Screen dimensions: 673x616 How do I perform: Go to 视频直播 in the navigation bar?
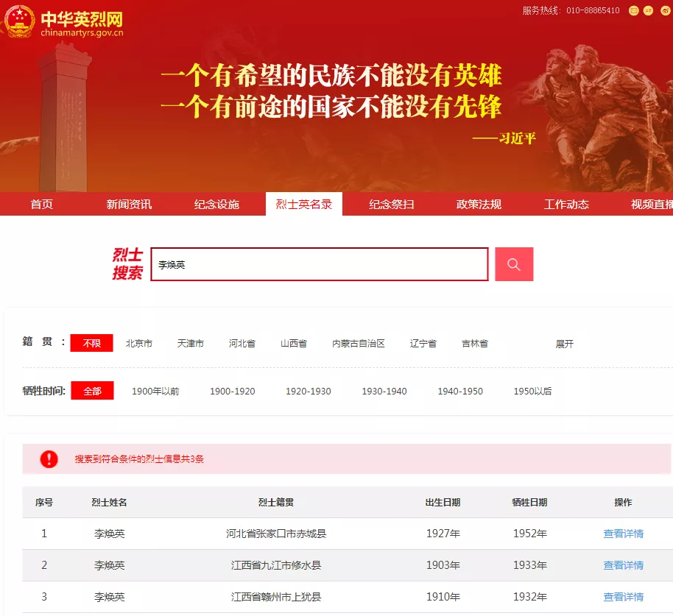[651, 205]
